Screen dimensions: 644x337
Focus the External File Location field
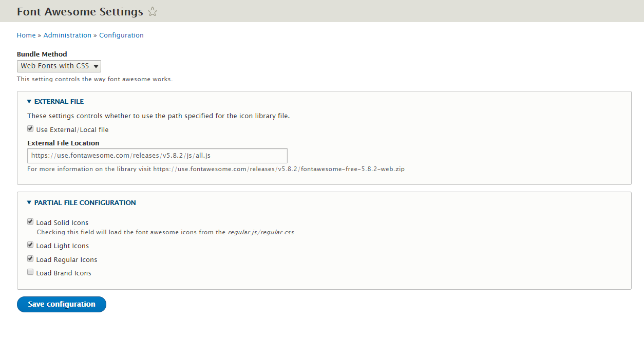[x=157, y=156]
